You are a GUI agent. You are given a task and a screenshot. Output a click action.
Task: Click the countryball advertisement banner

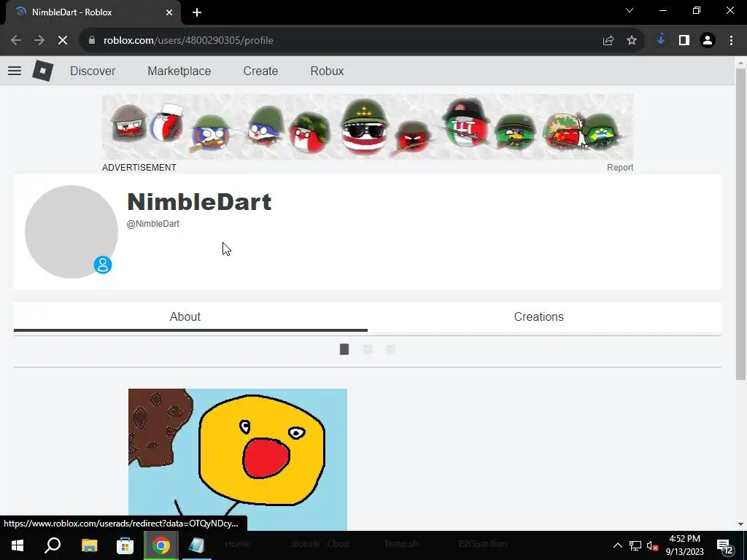[x=368, y=127]
